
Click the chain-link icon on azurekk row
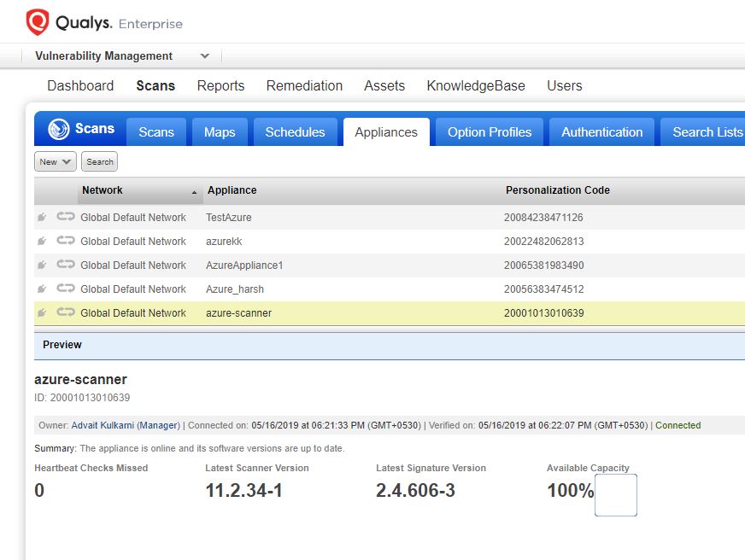click(65, 241)
